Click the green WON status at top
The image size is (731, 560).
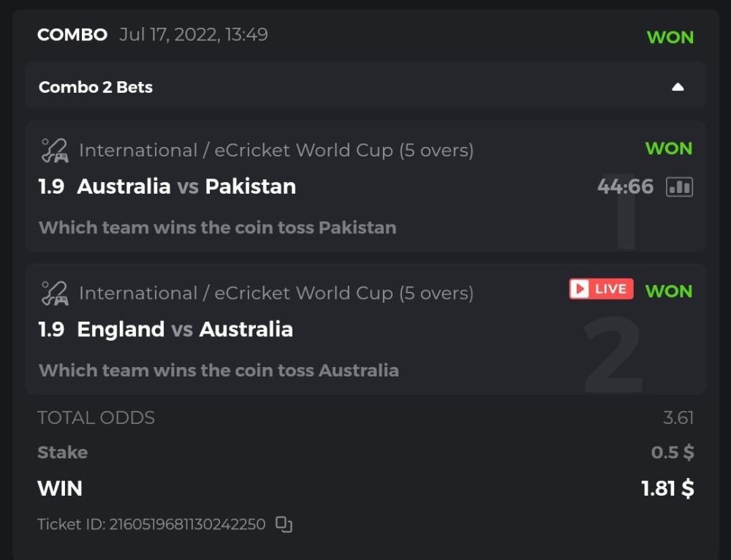670,37
